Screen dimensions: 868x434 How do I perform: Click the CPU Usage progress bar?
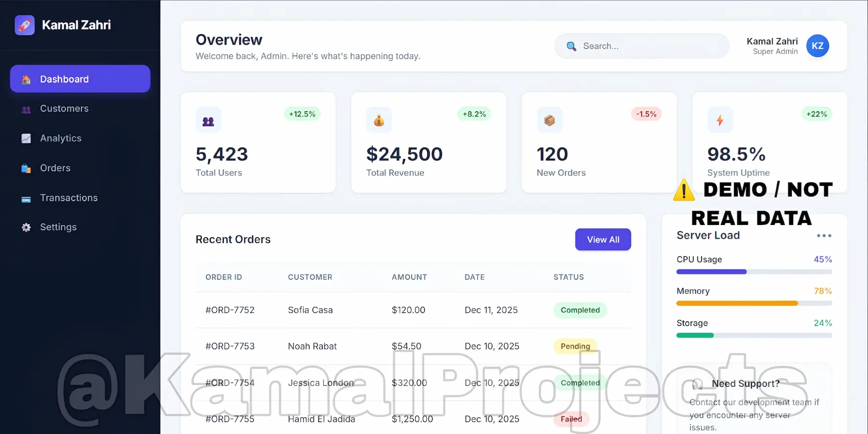tap(754, 272)
